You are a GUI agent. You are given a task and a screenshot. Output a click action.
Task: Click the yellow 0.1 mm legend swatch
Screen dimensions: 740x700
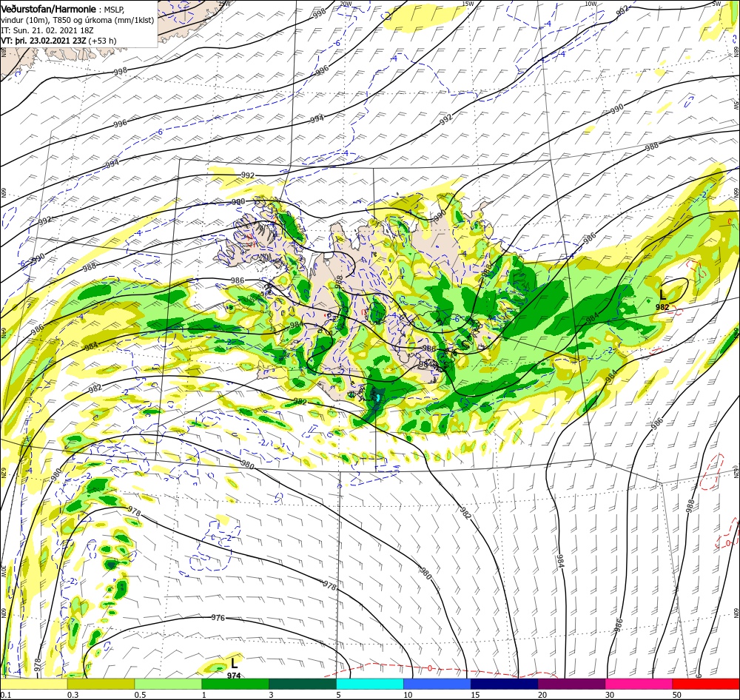click(34, 684)
